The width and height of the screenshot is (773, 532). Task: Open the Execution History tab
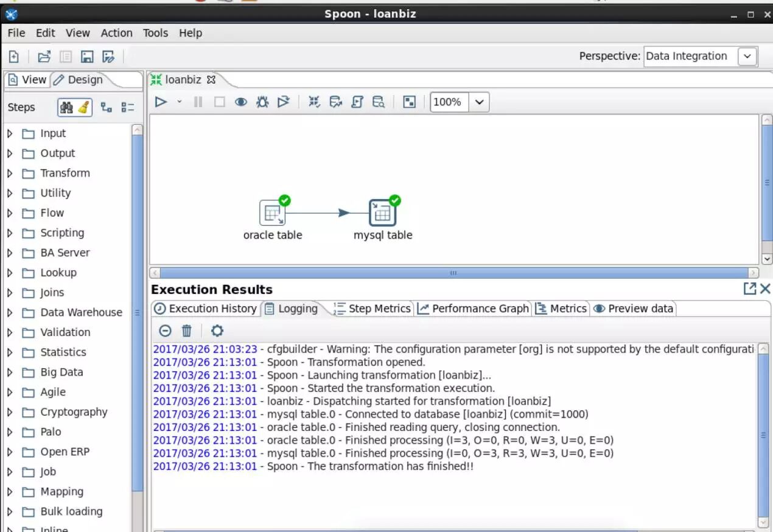pos(205,309)
